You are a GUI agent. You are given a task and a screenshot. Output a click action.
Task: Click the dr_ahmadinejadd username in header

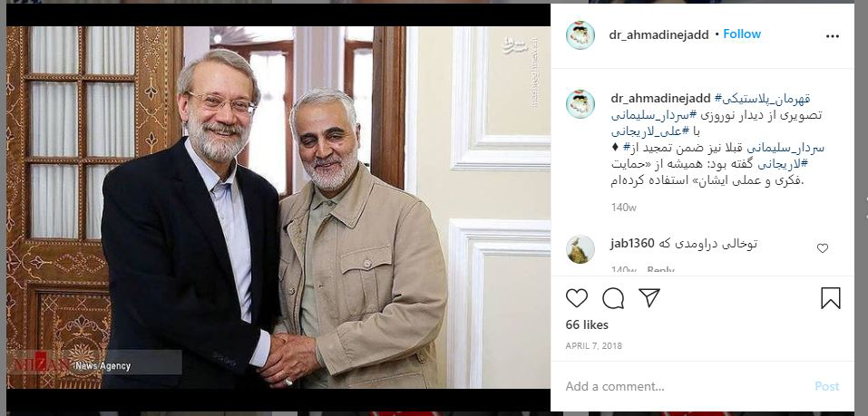[658, 34]
